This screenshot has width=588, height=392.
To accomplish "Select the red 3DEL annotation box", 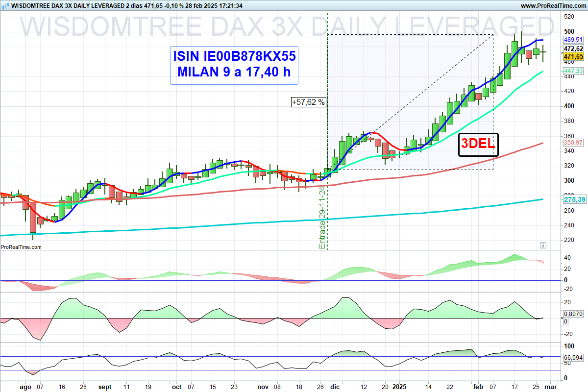I will pyautogui.click(x=478, y=145).
